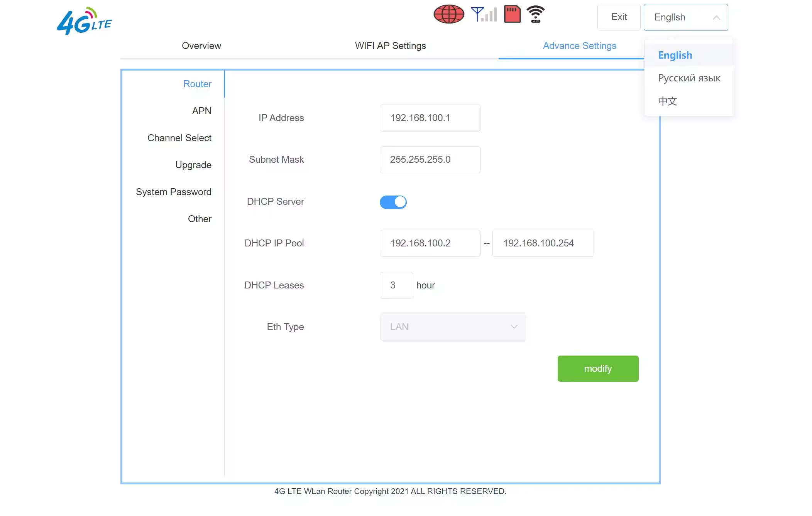Viewport: 812px width, 516px height.
Task: Open Channel Select in sidebar
Action: 179,138
